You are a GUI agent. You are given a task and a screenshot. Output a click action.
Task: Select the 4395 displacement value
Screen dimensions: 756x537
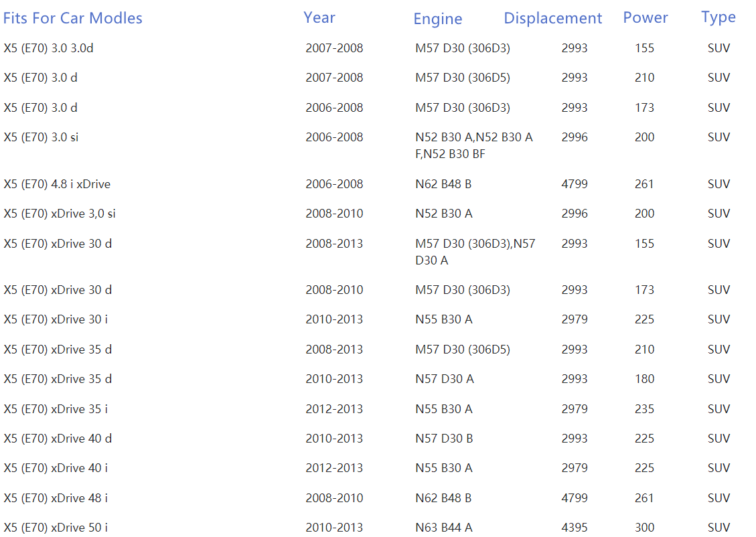574,528
